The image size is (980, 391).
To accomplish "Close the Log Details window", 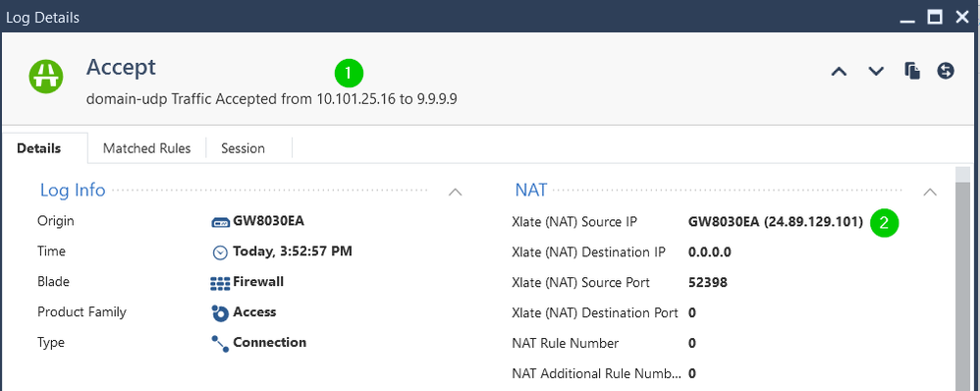I will pyautogui.click(x=962, y=17).
